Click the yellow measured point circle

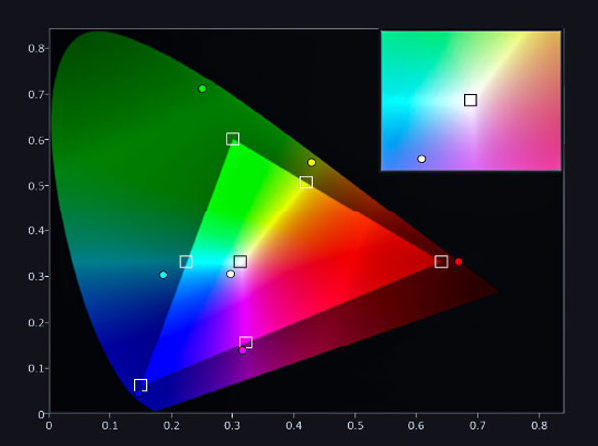312,163
